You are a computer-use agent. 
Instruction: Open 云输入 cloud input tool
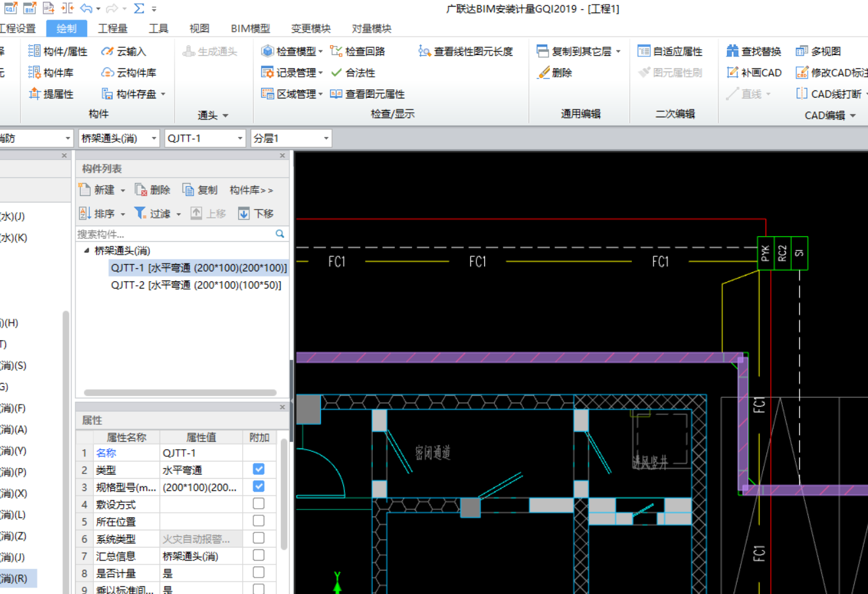pyautogui.click(x=123, y=51)
